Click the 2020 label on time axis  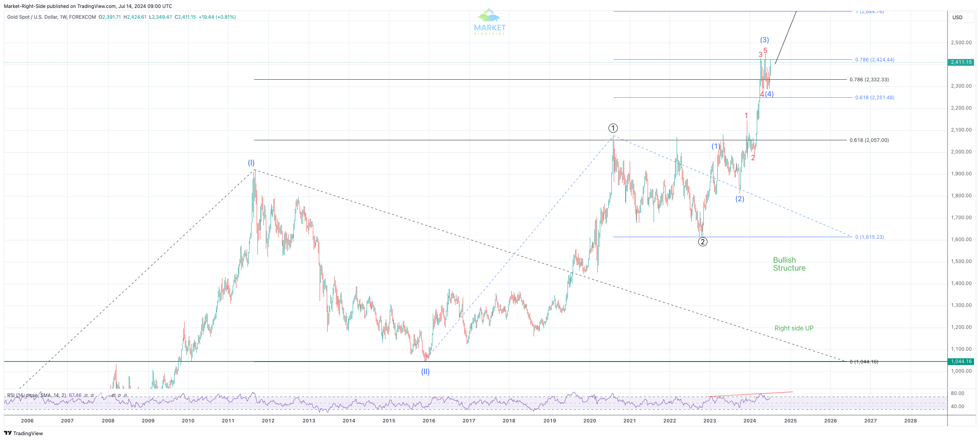point(589,420)
